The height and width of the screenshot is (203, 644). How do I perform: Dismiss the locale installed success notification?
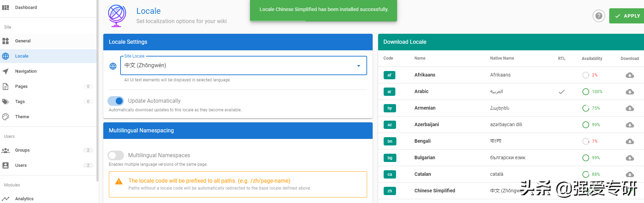[x=323, y=10]
